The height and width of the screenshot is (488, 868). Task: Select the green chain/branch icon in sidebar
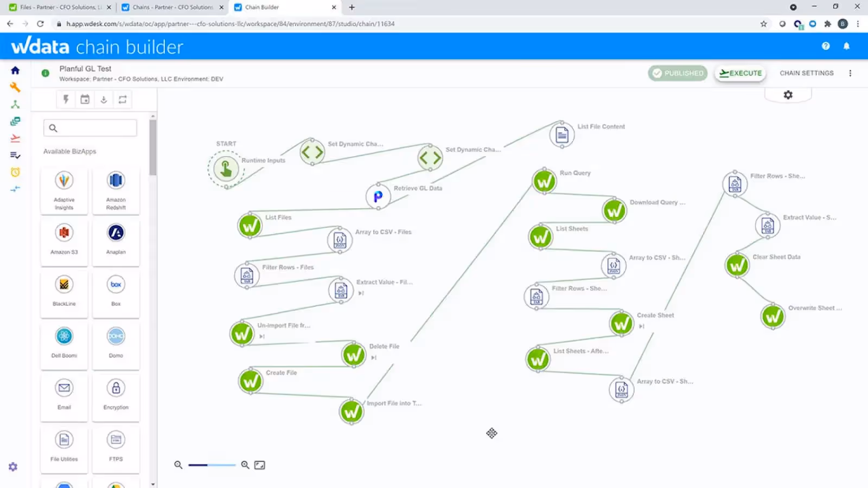15,104
